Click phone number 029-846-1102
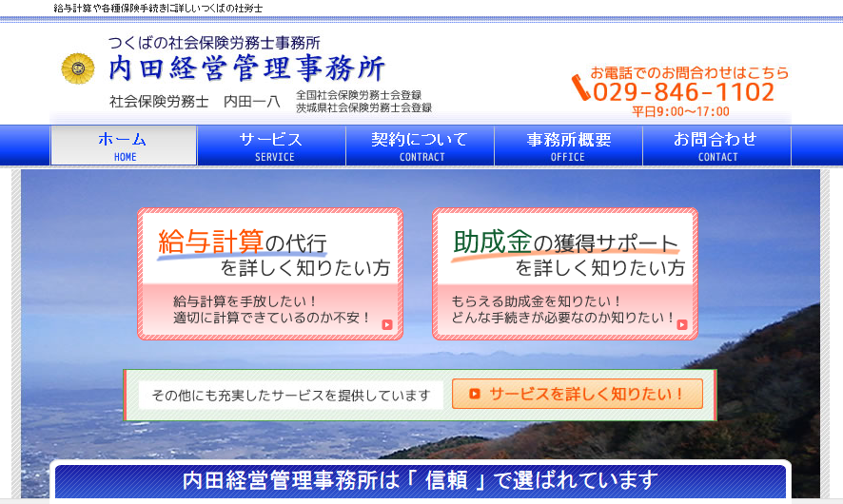843x504 pixels. tap(683, 92)
